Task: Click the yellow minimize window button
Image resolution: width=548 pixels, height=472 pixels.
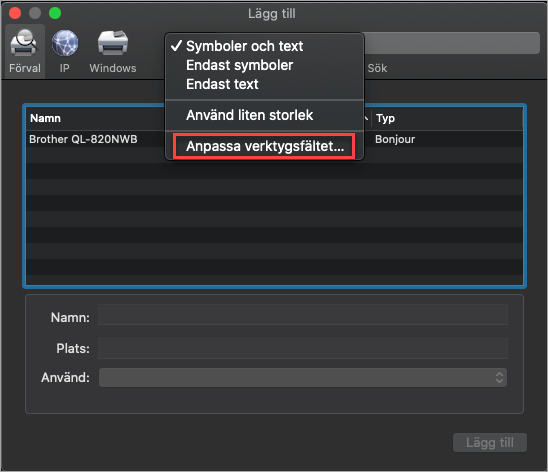Action: point(35,13)
